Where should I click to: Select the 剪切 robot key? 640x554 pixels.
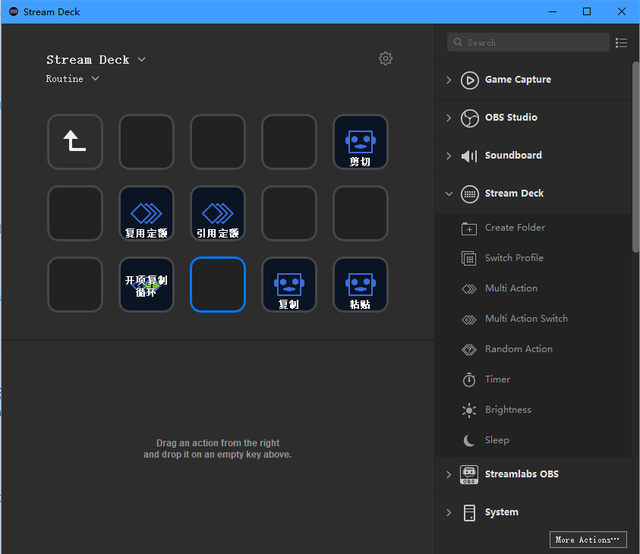pyautogui.click(x=360, y=142)
